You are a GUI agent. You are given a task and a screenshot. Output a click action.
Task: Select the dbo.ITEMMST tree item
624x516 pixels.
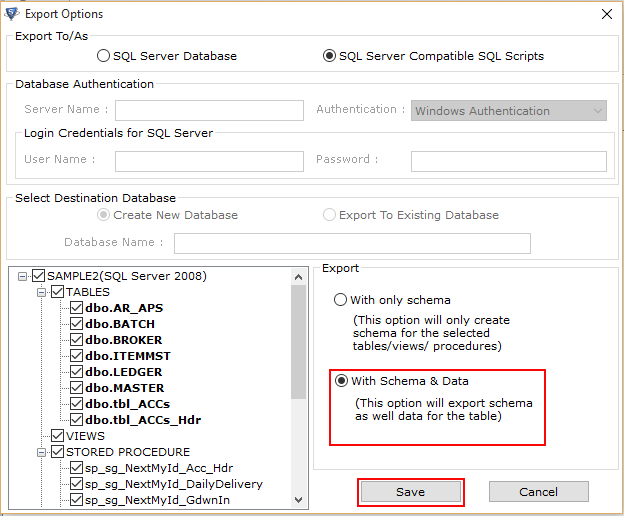(128, 356)
